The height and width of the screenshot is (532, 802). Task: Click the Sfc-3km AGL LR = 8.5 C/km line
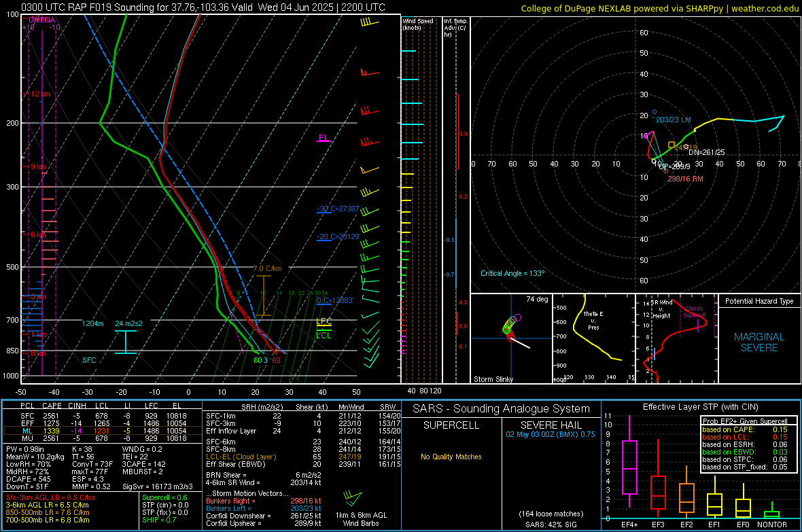click(x=51, y=497)
